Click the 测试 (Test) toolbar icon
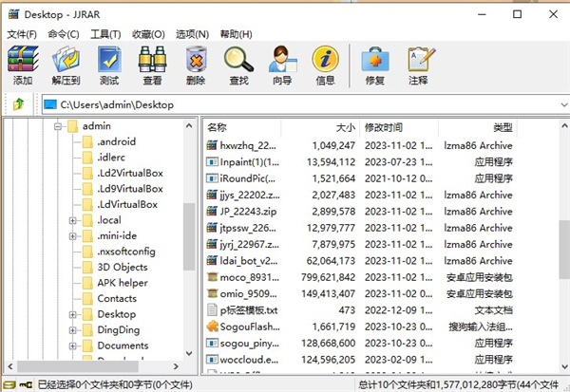The image size is (570, 392). [x=109, y=59]
